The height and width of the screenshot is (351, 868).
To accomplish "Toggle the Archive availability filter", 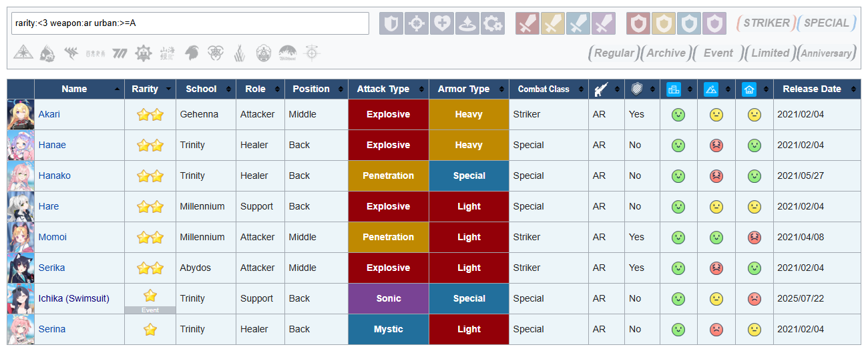I will click(x=666, y=53).
